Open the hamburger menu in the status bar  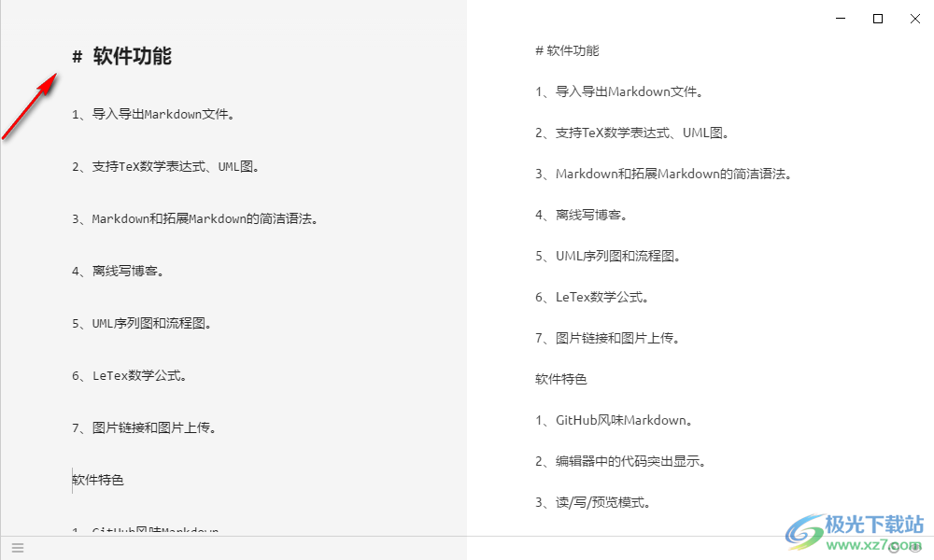click(18, 548)
